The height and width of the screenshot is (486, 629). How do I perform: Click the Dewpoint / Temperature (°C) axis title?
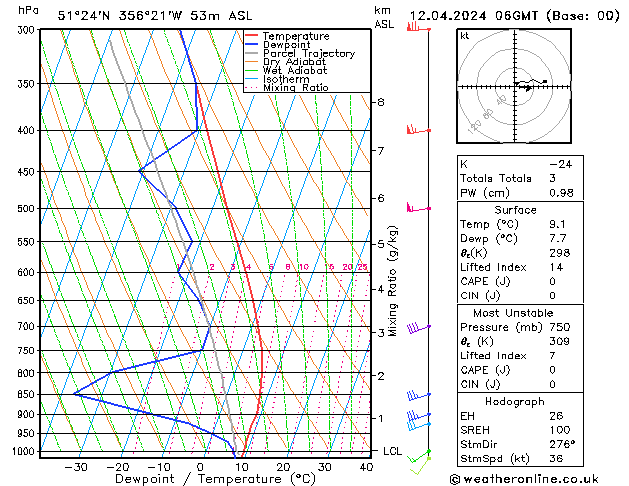pyautogui.click(x=215, y=479)
